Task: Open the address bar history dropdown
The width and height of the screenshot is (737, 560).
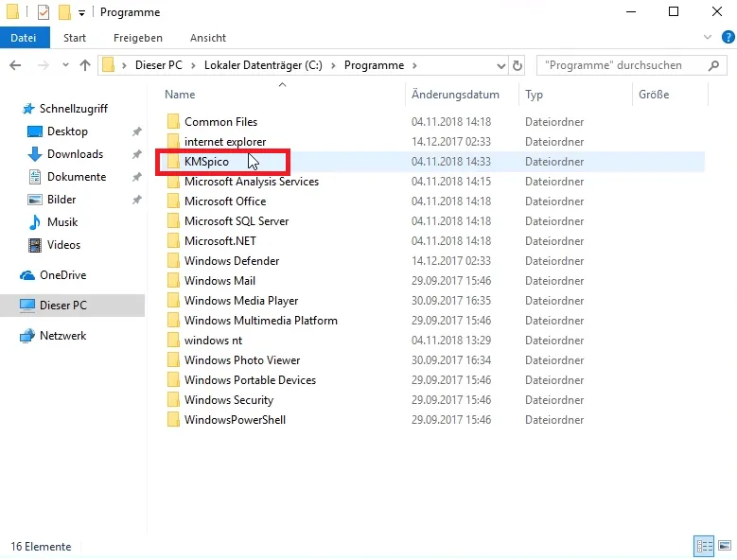Action: (x=501, y=66)
